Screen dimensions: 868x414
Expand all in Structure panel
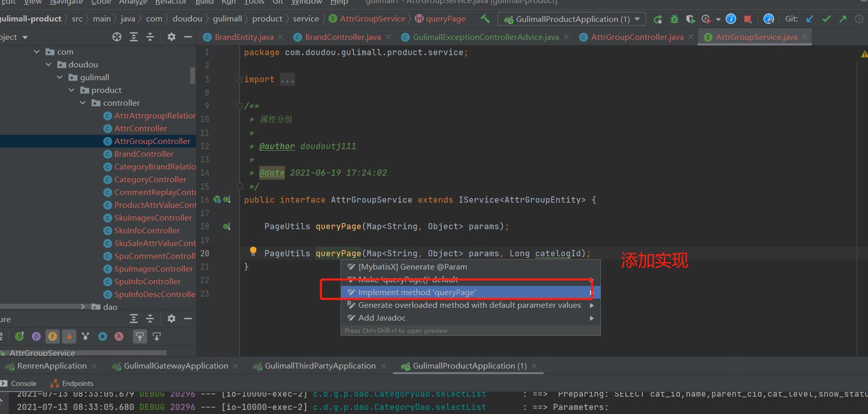point(134,319)
